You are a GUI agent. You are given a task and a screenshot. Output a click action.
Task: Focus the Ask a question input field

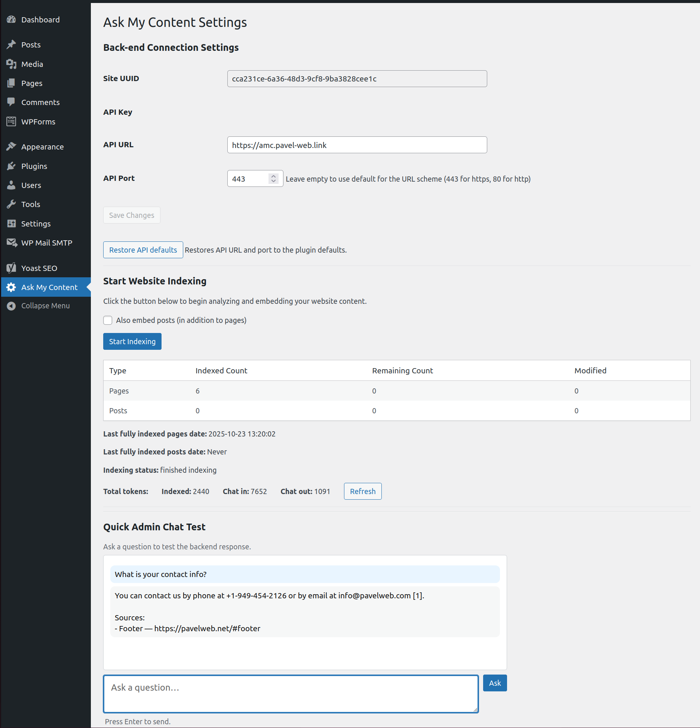coord(291,694)
